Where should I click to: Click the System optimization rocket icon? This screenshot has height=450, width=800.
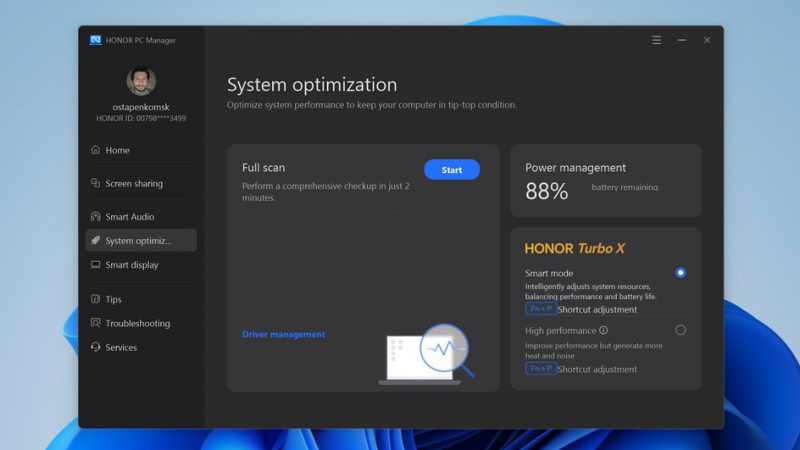95,240
